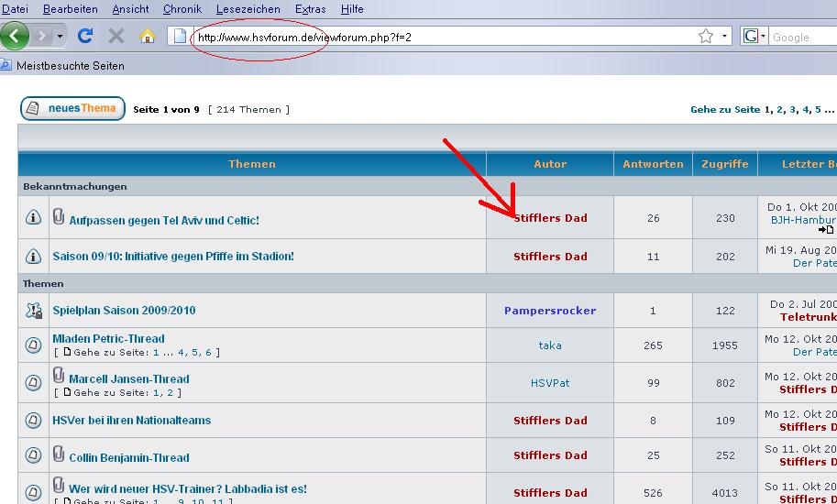Open the Chronik menu
Image resolution: width=837 pixels, height=504 pixels.
[x=182, y=9]
